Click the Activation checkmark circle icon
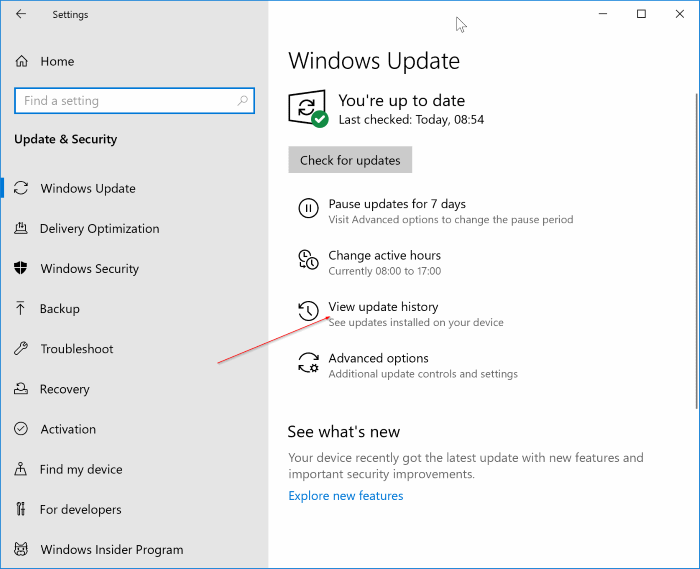The height and width of the screenshot is (569, 700). click(21, 429)
